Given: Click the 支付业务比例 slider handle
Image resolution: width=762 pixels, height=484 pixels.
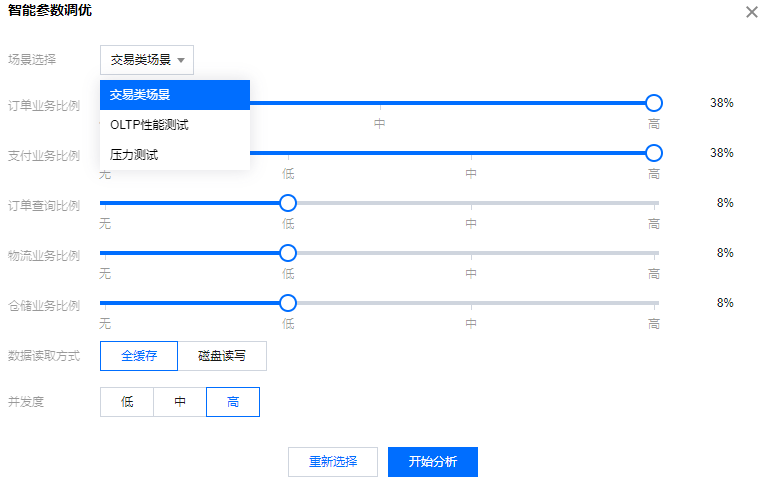Looking at the screenshot, I should [x=654, y=153].
